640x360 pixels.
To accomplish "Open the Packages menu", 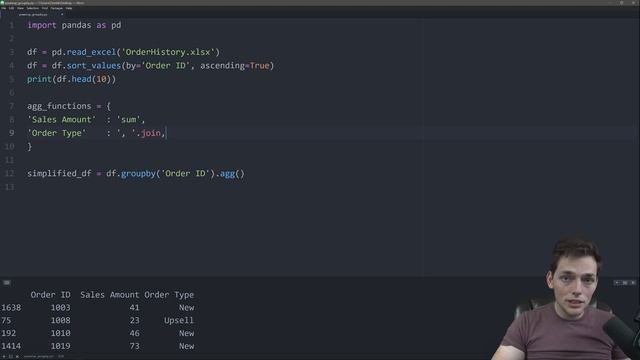I will pyautogui.click(x=57, y=8).
